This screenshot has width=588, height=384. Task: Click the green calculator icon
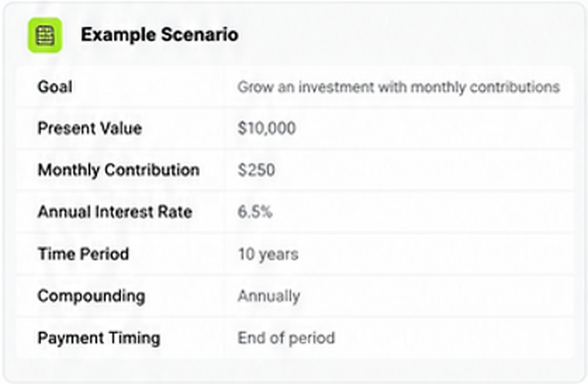(45, 35)
